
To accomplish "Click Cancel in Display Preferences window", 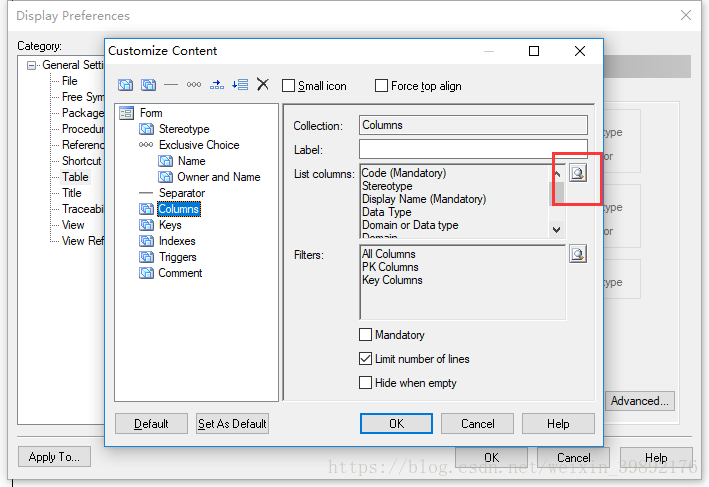I will pyautogui.click(x=573, y=458).
